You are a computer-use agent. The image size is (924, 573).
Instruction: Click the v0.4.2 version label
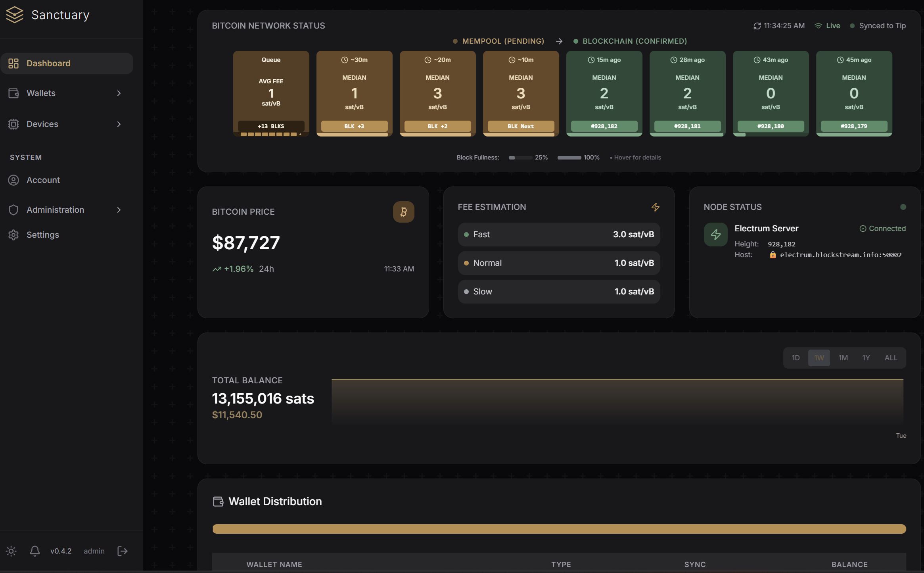pyautogui.click(x=61, y=551)
